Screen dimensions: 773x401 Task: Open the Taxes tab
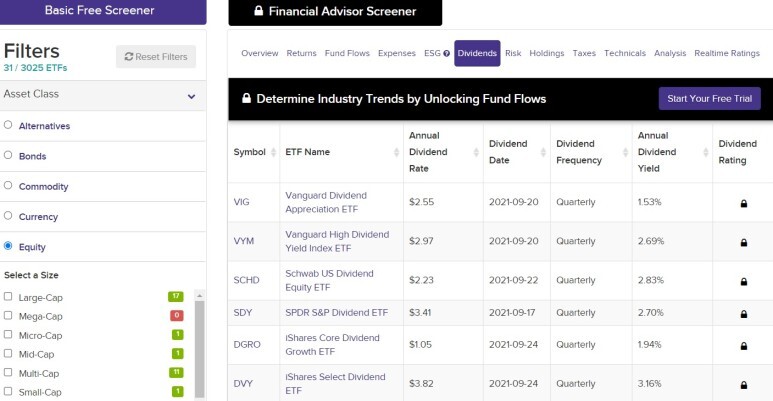(584, 53)
